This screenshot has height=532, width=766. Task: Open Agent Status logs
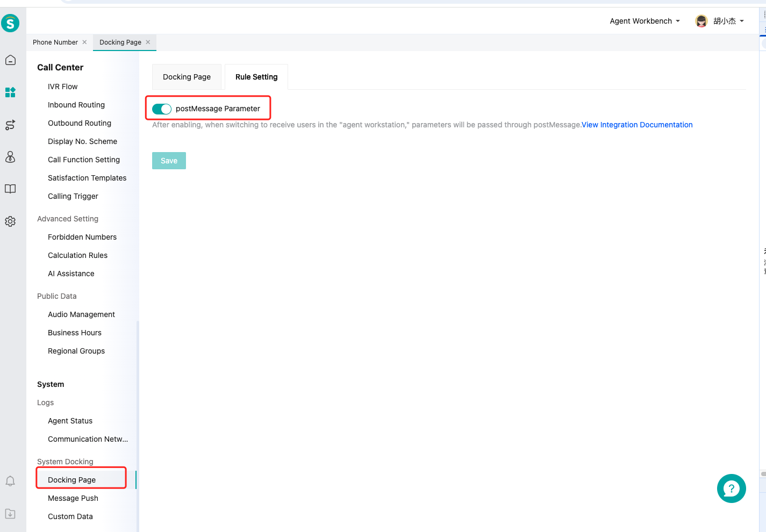pyautogui.click(x=70, y=421)
